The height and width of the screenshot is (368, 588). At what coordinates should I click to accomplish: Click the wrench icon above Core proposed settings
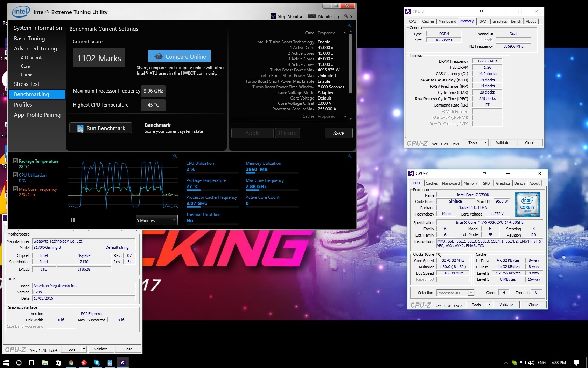click(x=349, y=26)
